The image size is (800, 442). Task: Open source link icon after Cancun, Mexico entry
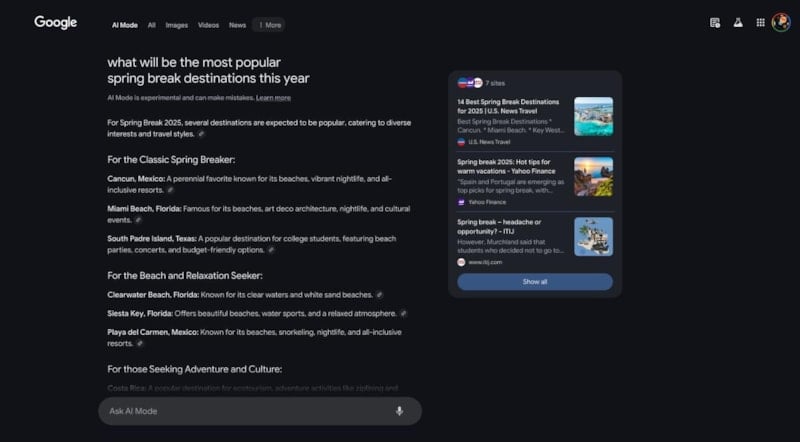170,189
